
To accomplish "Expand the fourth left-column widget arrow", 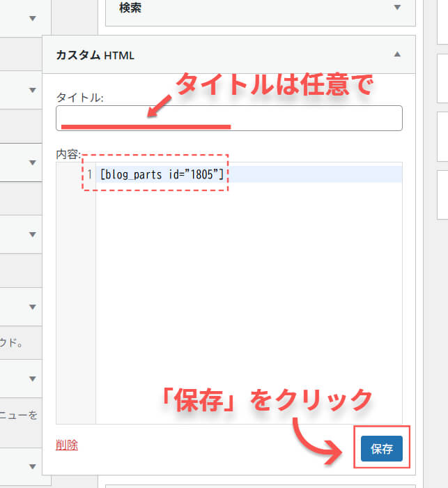I will coord(32,234).
